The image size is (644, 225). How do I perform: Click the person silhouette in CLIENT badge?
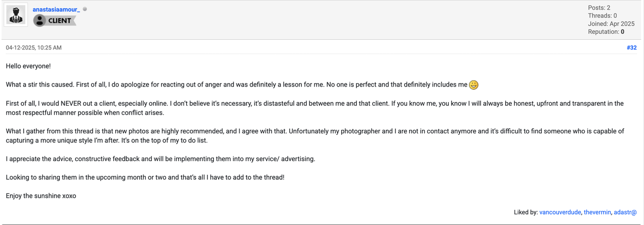tap(40, 21)
